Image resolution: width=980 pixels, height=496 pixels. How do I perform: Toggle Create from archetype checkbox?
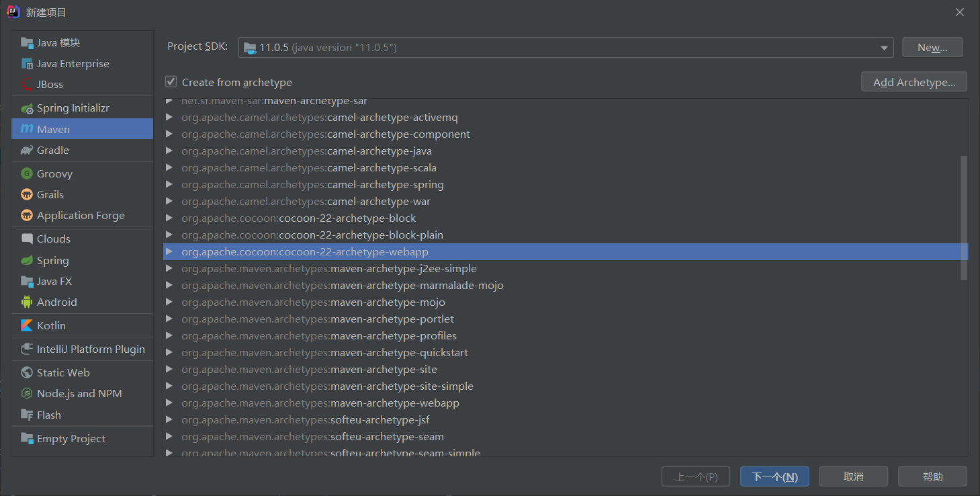point(171,82)
